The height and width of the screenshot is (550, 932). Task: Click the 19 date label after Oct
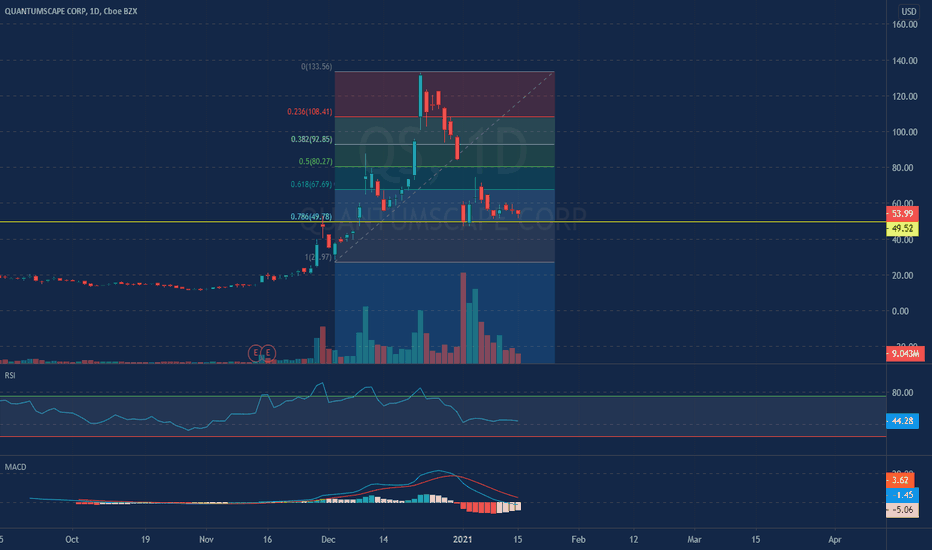146,539
